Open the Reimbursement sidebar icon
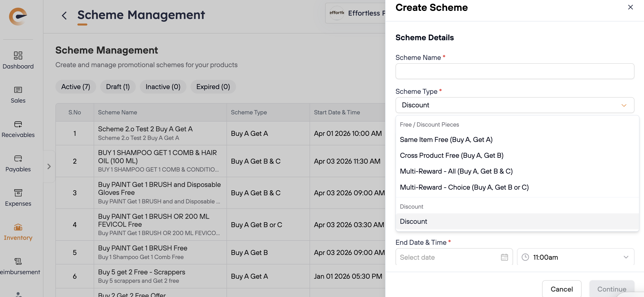This screenshot has width=644, height=297. pyautogui.click(x=18, y=262)
